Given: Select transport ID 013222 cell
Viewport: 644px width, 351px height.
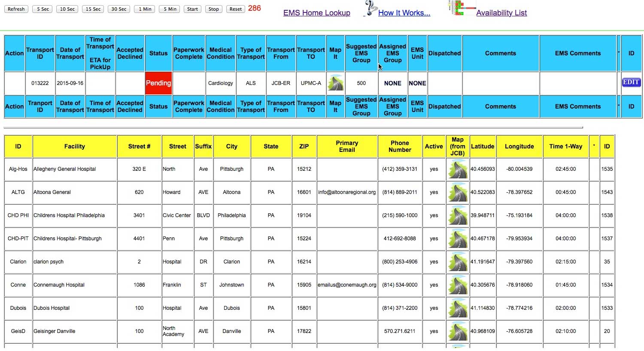Looking at the screenshot, I should 40,83.
